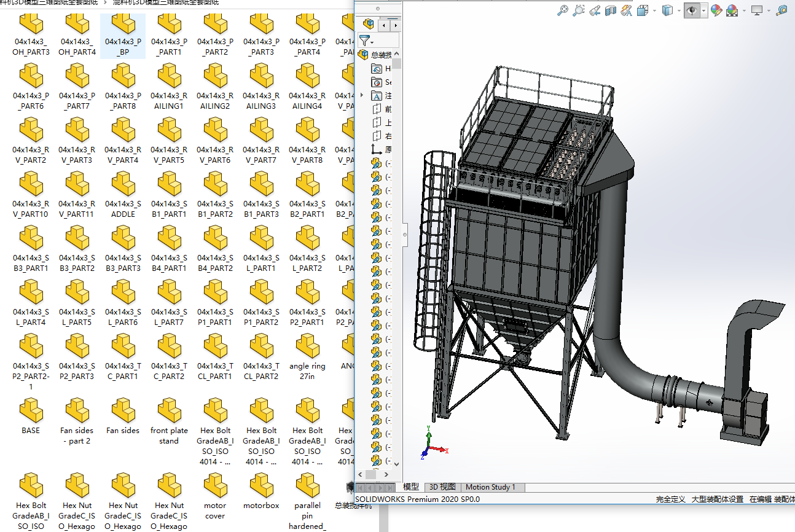795x532 pixels.
Task: Activate the Section View tool
Action: (610, 10)
